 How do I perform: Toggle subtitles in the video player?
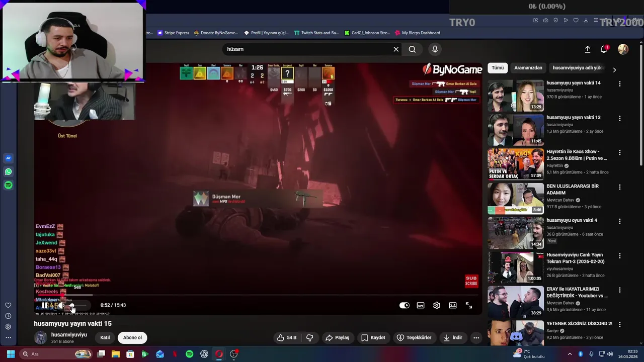click(x=421, y=305)
